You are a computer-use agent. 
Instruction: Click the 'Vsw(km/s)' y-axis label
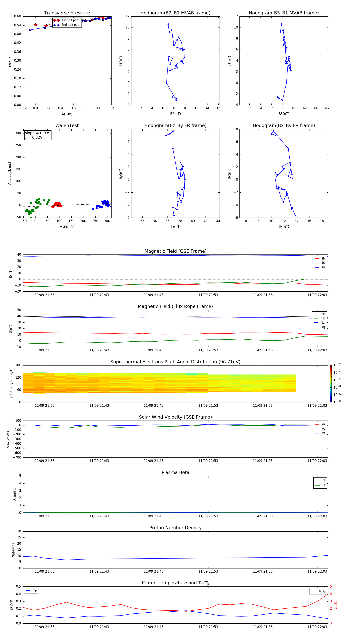(8, 439)
